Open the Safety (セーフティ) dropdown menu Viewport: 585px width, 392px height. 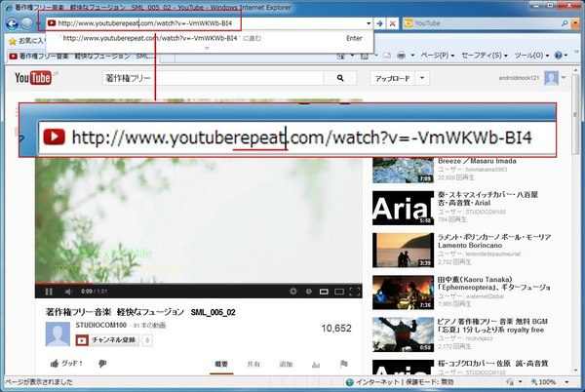(483, 57)
